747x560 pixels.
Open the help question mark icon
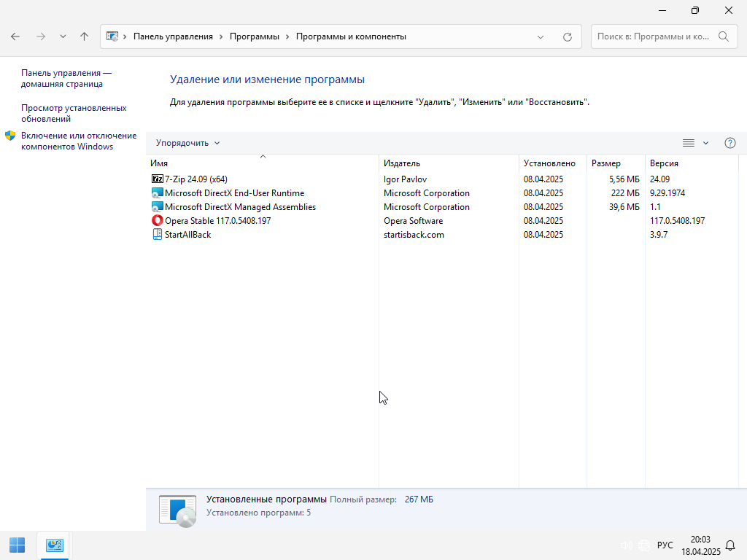click(x=729, y=143)
